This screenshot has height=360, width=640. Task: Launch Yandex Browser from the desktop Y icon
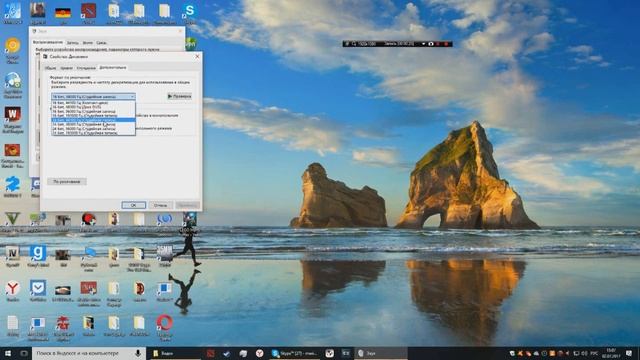coord(13,288)
